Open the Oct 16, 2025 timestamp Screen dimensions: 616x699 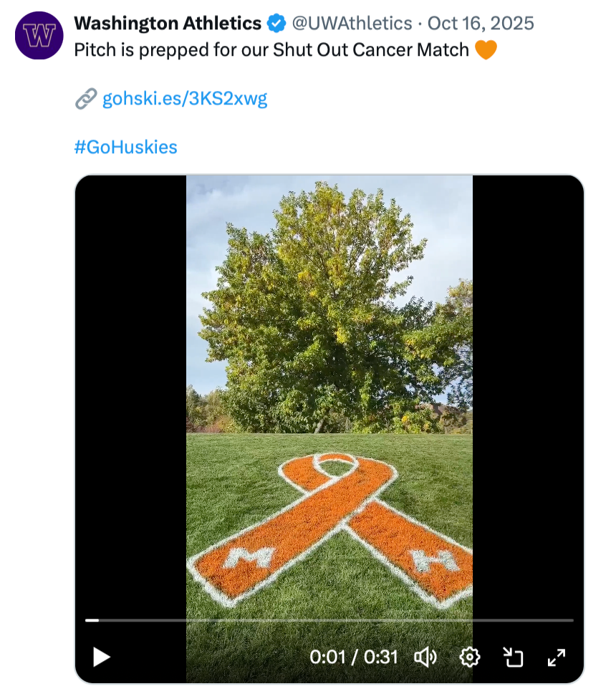click(x=481, y=24)
